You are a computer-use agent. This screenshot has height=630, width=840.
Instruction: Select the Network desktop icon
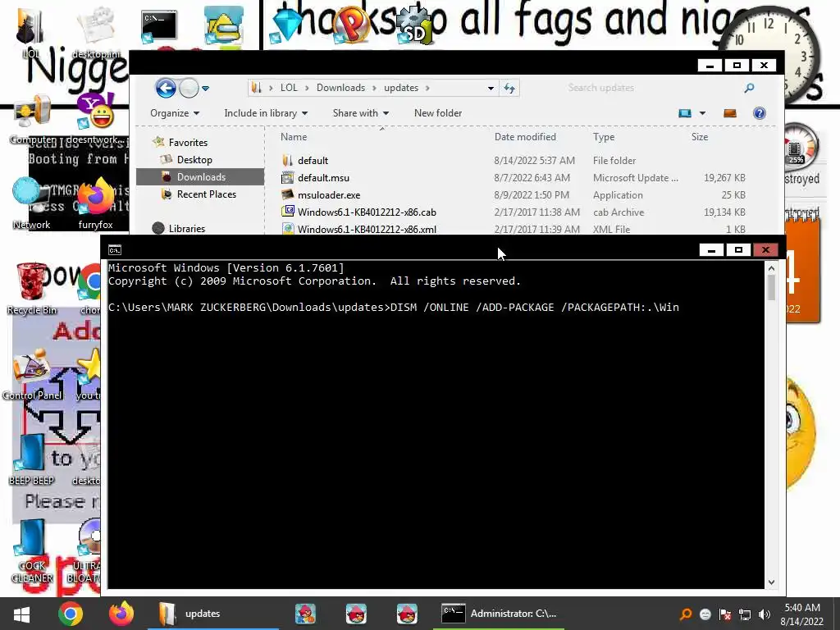(31, 203)
